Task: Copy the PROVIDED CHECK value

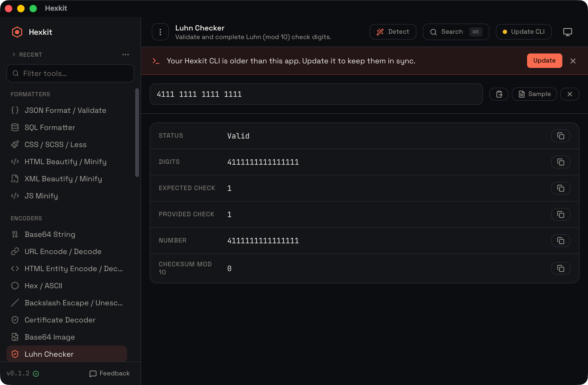Action: (x=561, y=214)
